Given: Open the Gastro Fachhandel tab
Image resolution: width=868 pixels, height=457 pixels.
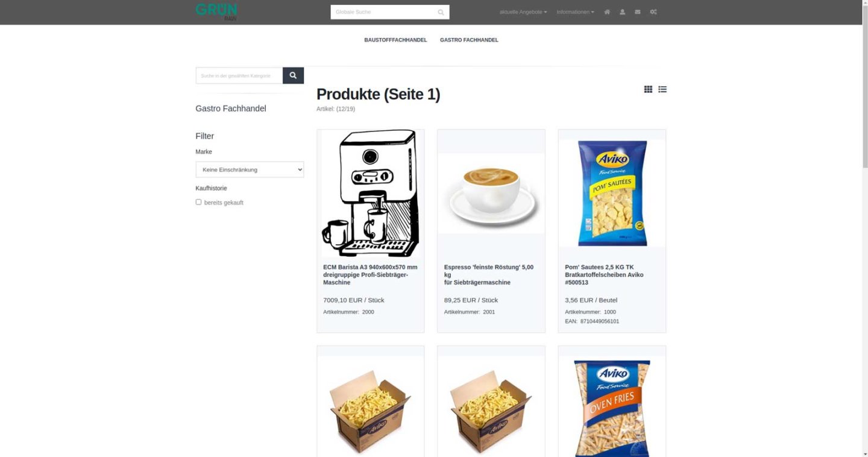Looking at the screenshot, I should pos(469,40).
